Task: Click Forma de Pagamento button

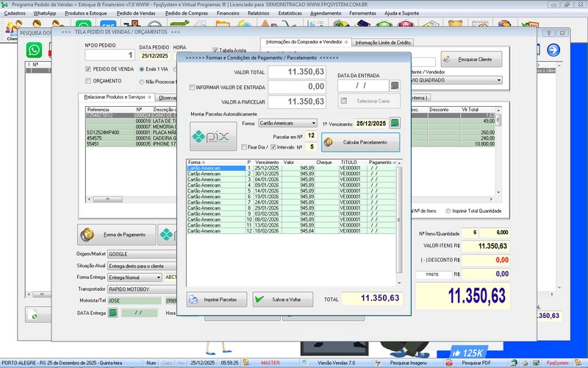Action: (117, 235)
